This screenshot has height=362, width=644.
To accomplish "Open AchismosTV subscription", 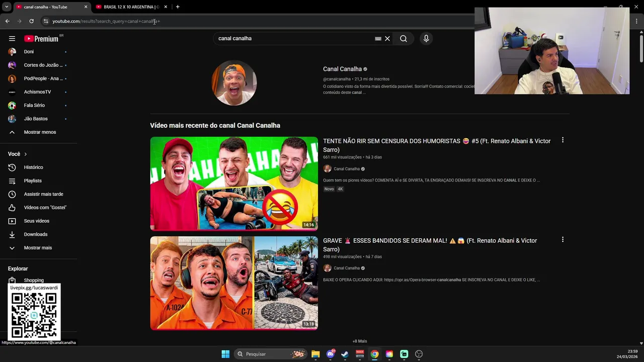I will (38, 92).
